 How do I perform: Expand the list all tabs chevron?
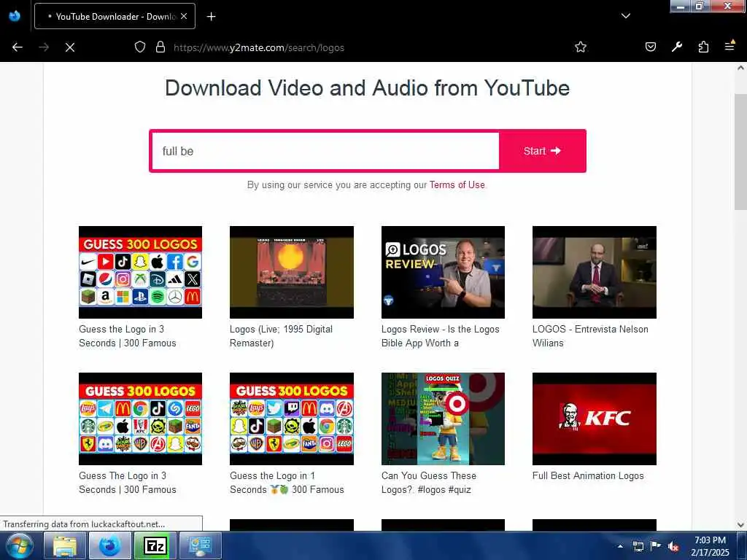(x=625, y=16)
